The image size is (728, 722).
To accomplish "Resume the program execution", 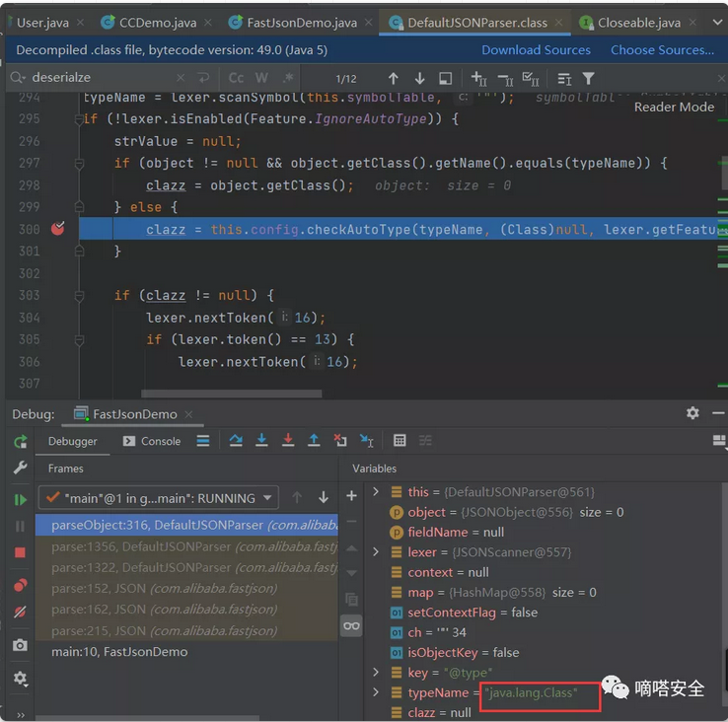I will (20, 500).
